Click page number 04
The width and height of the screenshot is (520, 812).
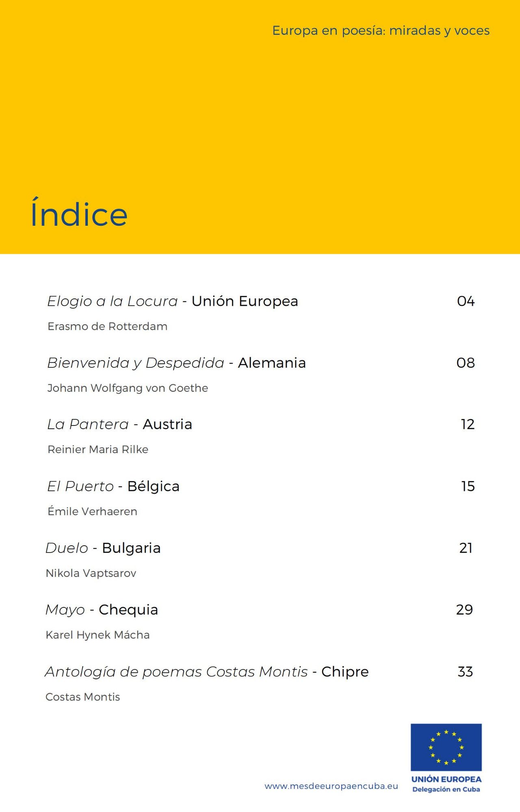[466, 301]
